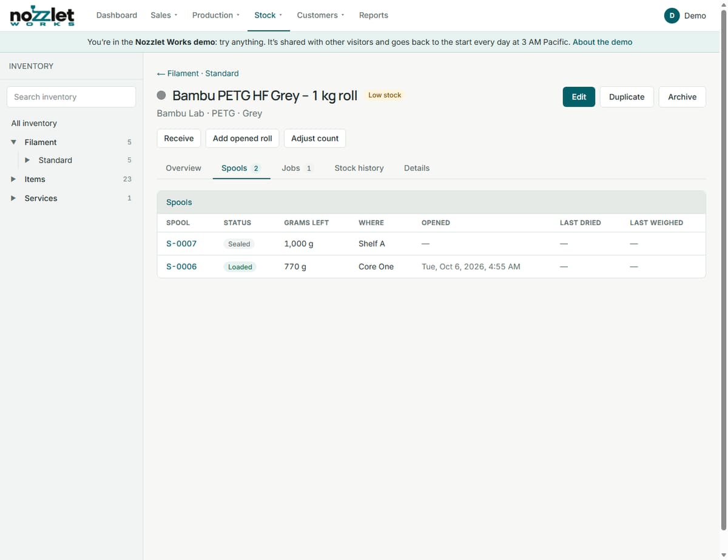Image resolution: width=728 pixels, height=560 pixels.
Task: Click the Duplicate button
Action: pyautogui.click(x=627, y=97)
